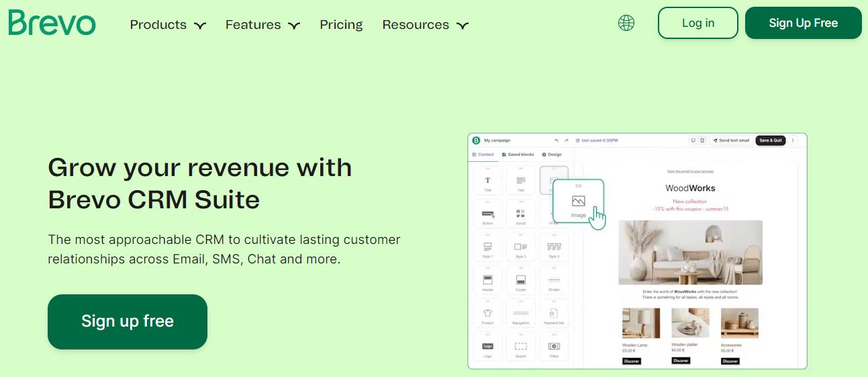Click the WoodWorks email heading
The height and width of the screenshot is (377, 868).
click(690, 188)
